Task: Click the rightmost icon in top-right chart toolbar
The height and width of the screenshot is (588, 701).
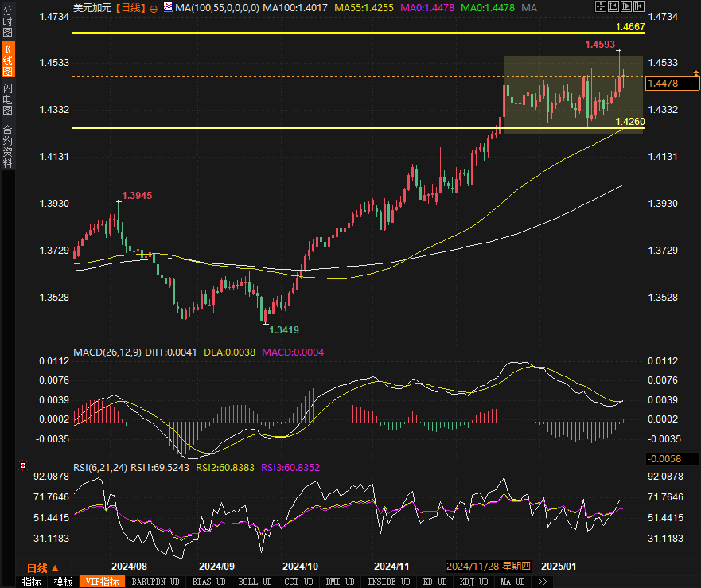Action: point(638,7)
